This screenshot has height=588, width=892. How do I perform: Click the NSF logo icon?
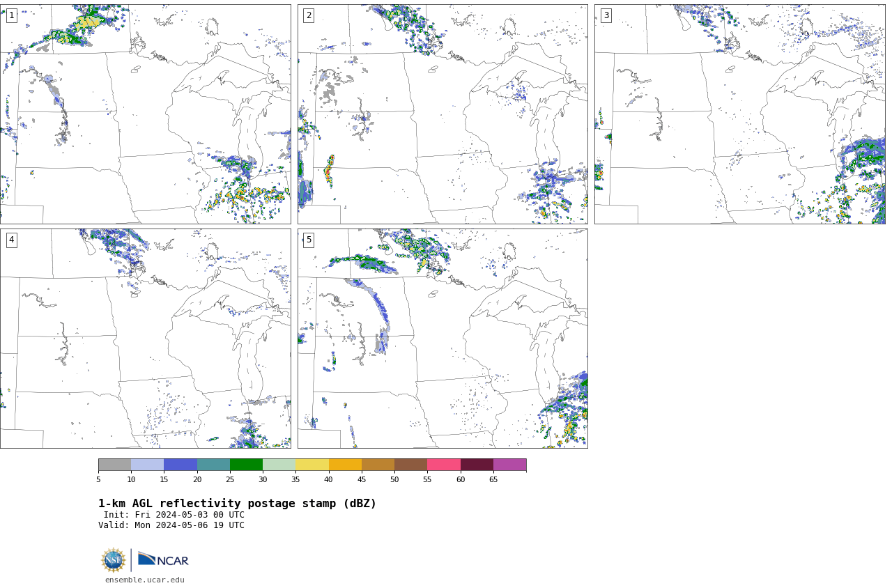(114, 560)
